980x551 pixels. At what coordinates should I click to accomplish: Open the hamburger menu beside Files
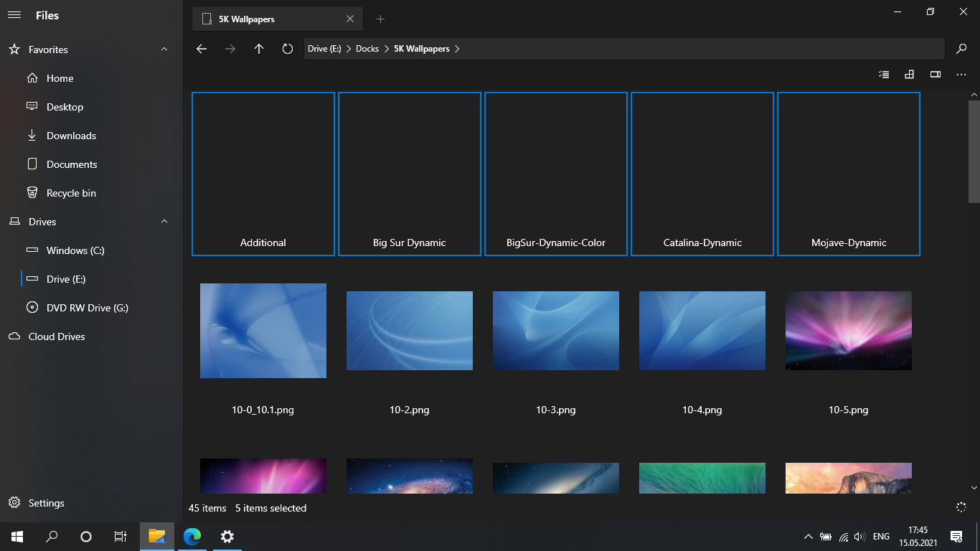pyautogui.click(x=14, y=14)
